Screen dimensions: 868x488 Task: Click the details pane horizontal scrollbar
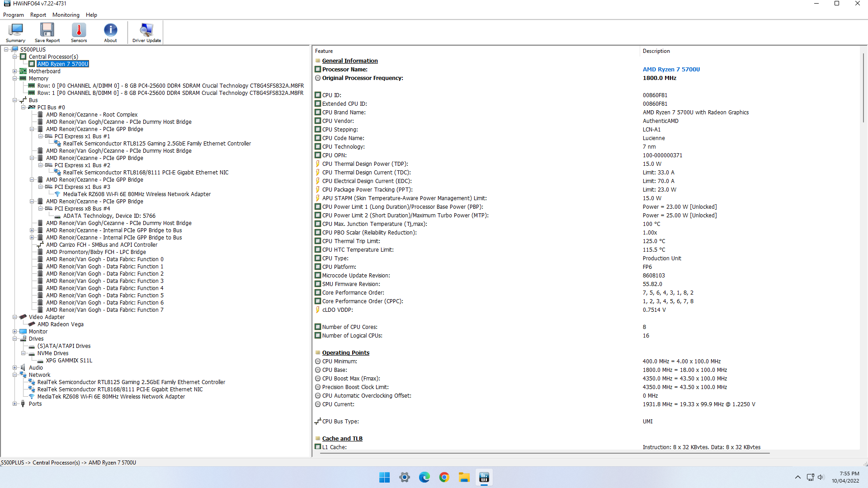pyautogui.click(x=545, y=453)
